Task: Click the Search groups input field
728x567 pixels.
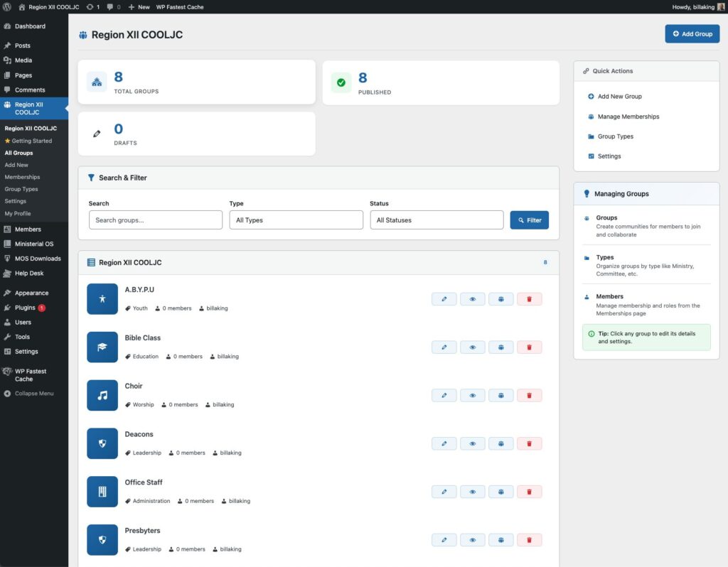Action: tap(155, 220)
